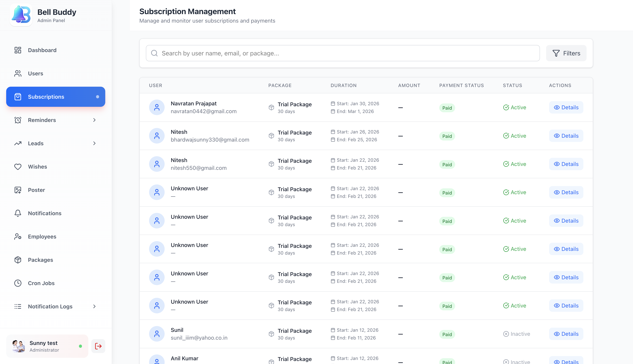Click Navratan Prajapat's avatar icon
The height and width of the screenshot is (364, 633).
[x=157, y=107]
